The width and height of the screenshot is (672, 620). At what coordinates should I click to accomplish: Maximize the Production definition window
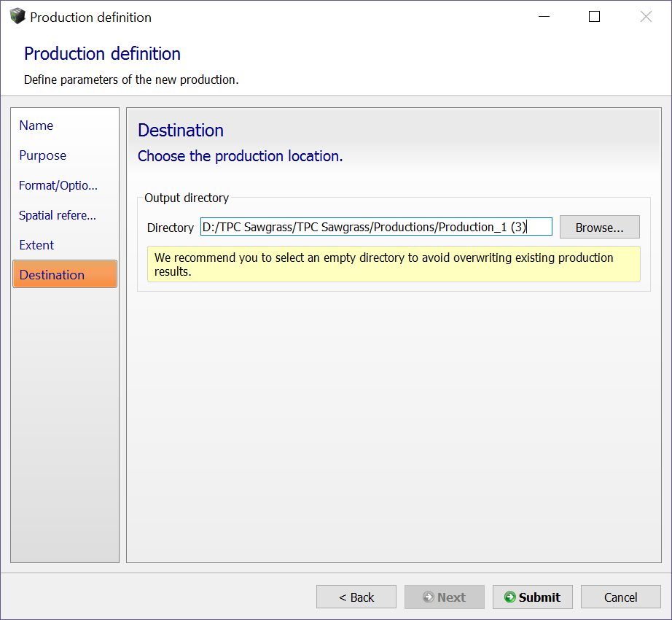coord(595,17)
